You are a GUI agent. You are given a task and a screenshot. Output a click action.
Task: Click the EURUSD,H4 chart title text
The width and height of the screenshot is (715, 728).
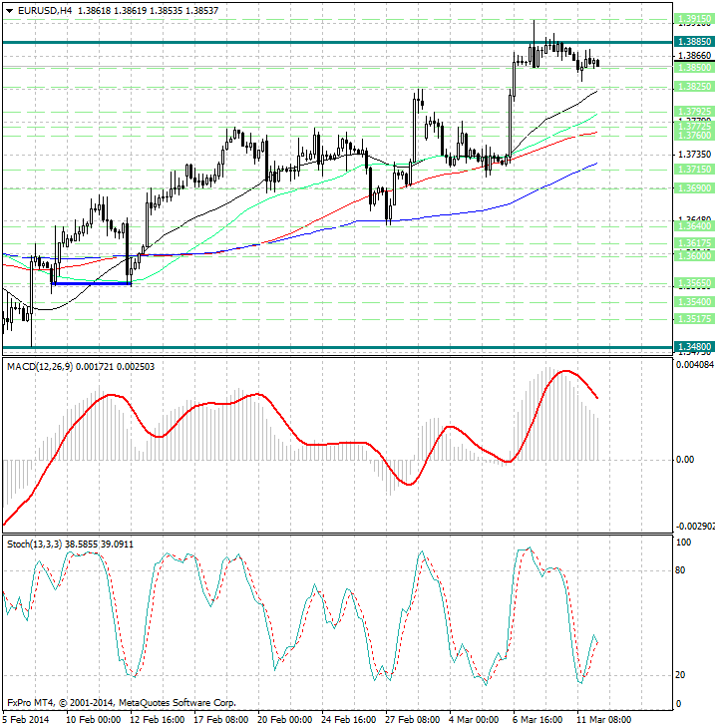pos(45,10)
